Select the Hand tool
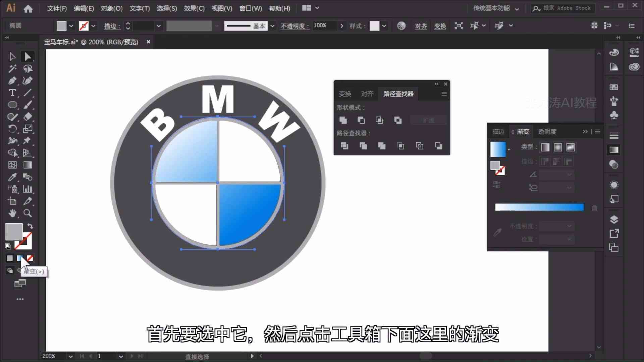This screenshot has width=644, height=362. click(x=12, y=213)
